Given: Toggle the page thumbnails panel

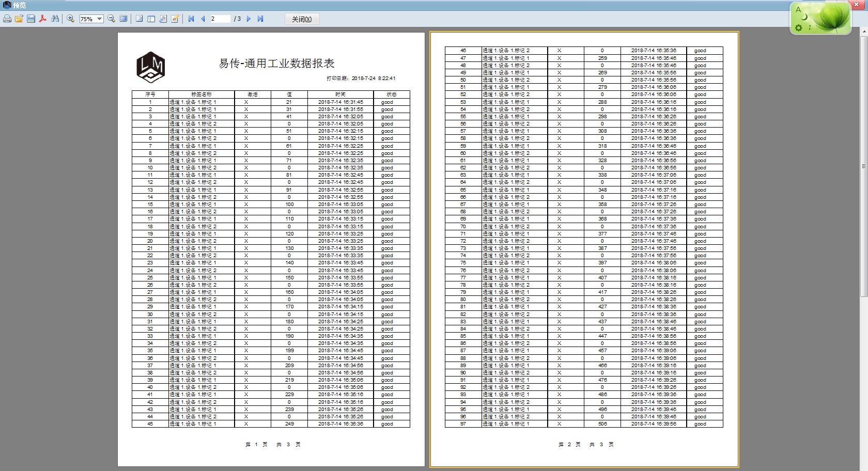Looking at the screenshot, I should [151, 19].
